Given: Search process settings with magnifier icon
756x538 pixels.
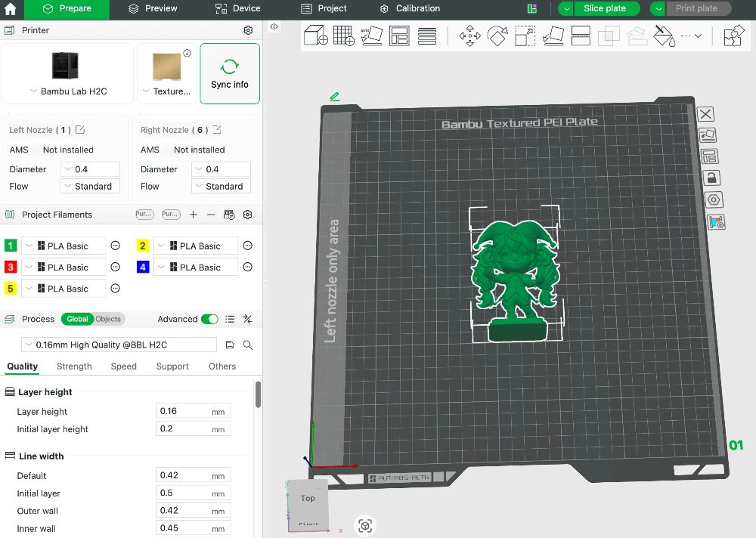Looking at the screenshot, I should click(247, 345).
